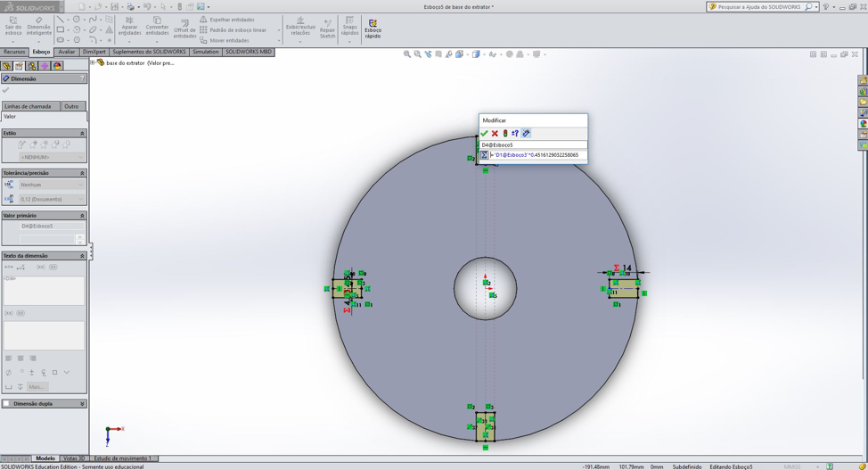The image size is (868, 470).
Task: Open the <NENHUM> style dropdown
Action: pos(52,157)
